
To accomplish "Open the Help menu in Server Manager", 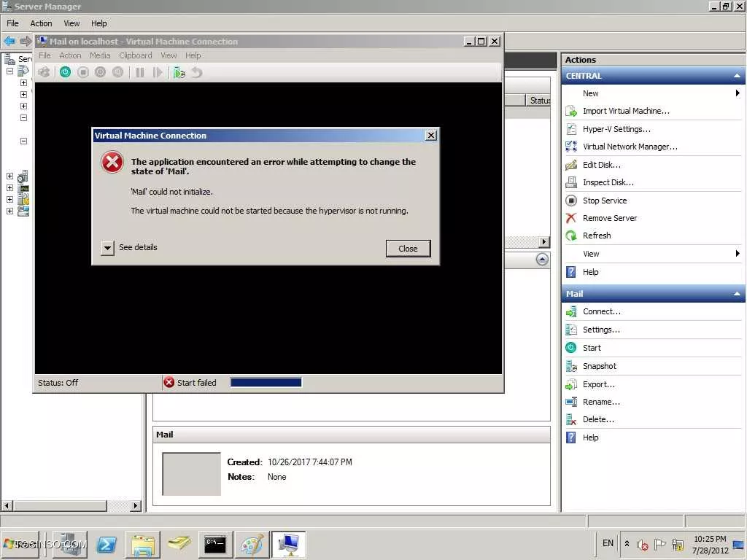I will pyautogui.click(x=99, y=23).
